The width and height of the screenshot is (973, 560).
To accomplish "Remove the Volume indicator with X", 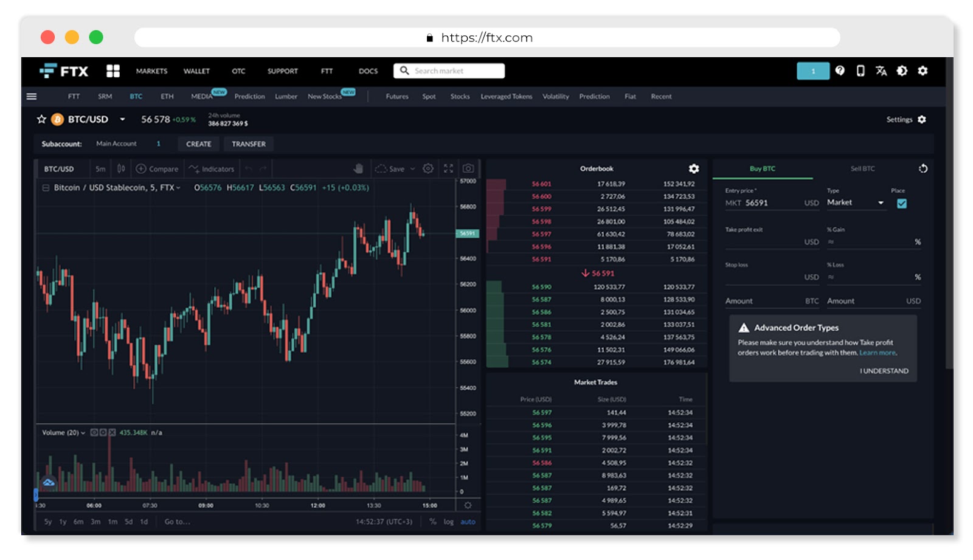I will pyautogui.click(x=112, y=432).
